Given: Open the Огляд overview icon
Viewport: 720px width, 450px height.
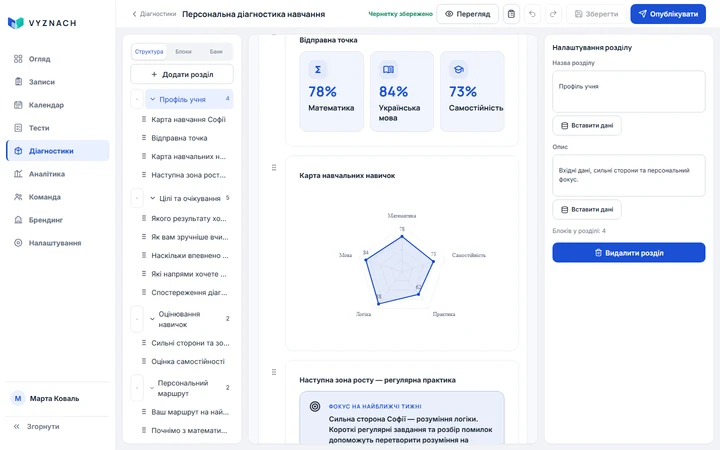Looking at the screenshot, I should pos(18,59).
